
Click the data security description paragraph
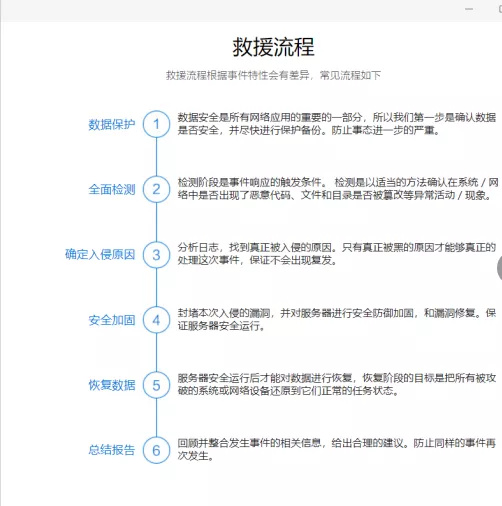click(337, 124)
